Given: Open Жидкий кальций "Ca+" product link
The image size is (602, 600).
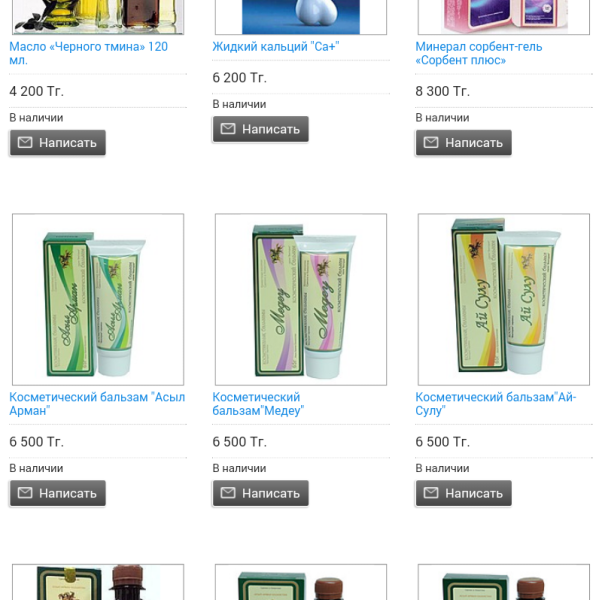Looking at the screenshot, I should [x=276, y=46].
